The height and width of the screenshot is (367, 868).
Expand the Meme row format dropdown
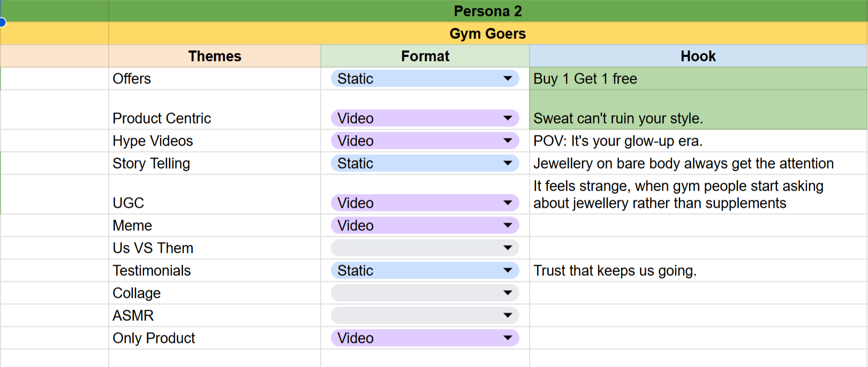507,226
